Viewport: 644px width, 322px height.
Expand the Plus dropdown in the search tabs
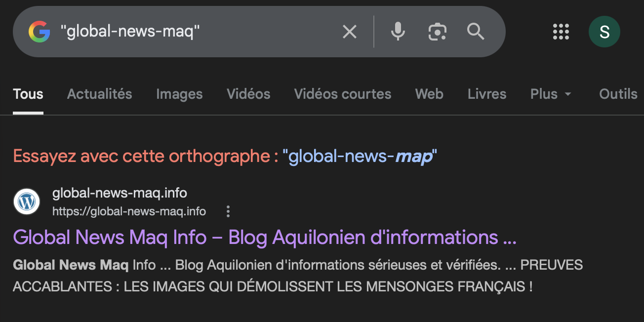tap(551, 94)
